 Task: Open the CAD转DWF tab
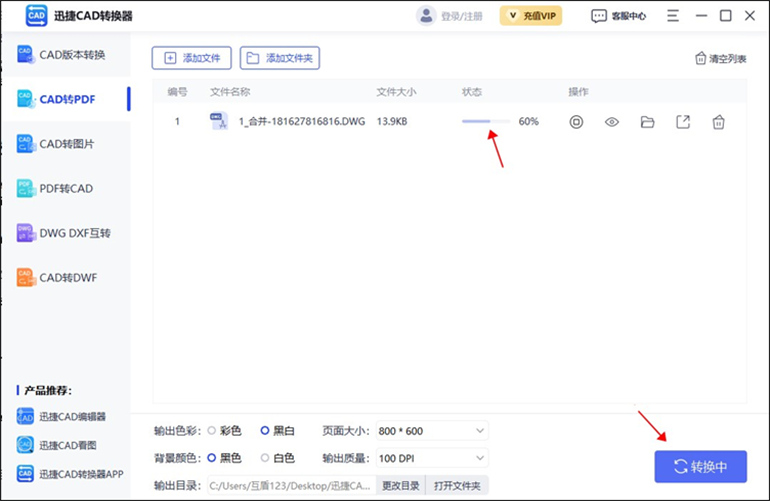coord(66,278)
